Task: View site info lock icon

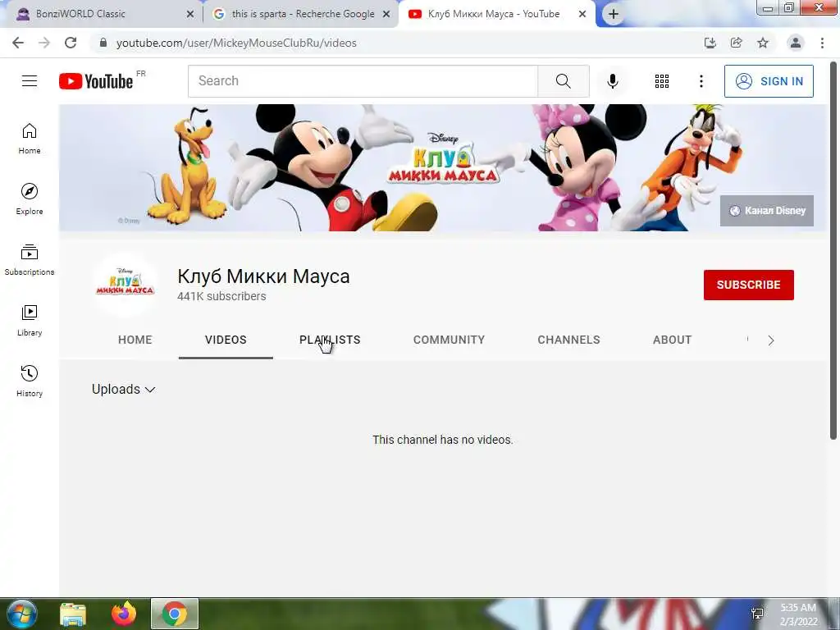Action: [x=103, y=43]
